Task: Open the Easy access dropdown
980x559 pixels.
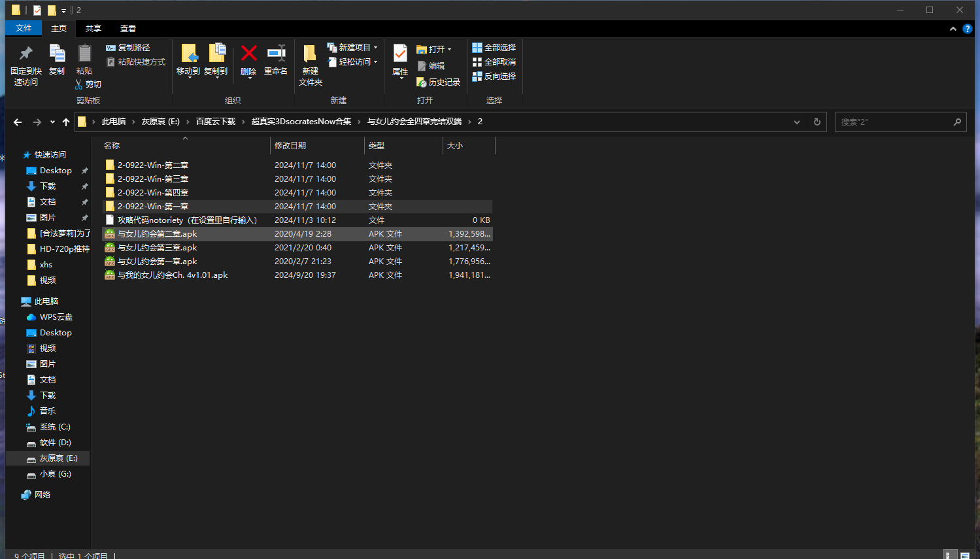Action: tap(352, 62)
